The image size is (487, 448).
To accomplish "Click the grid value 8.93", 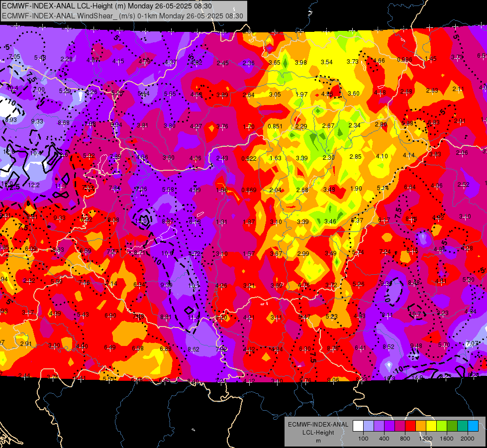I will [x=11, y=119].
